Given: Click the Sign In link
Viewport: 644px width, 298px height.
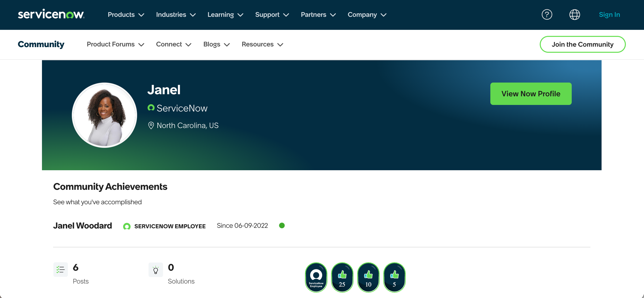Looking at the screenshot, I should 609,15.
